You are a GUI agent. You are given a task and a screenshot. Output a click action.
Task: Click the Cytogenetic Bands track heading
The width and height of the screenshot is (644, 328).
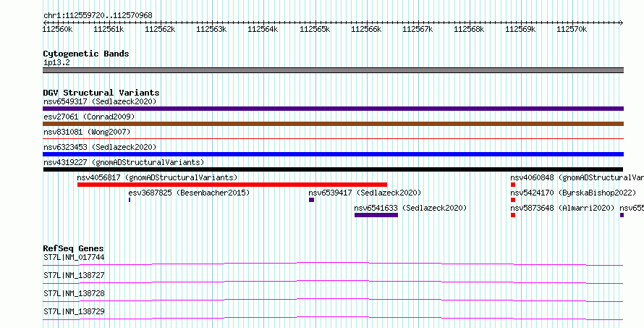86,54
